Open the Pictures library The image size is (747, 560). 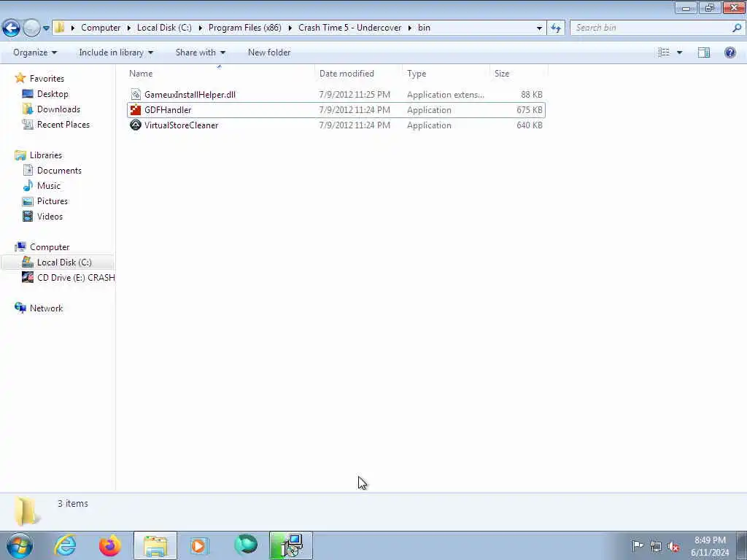point(53,201)
